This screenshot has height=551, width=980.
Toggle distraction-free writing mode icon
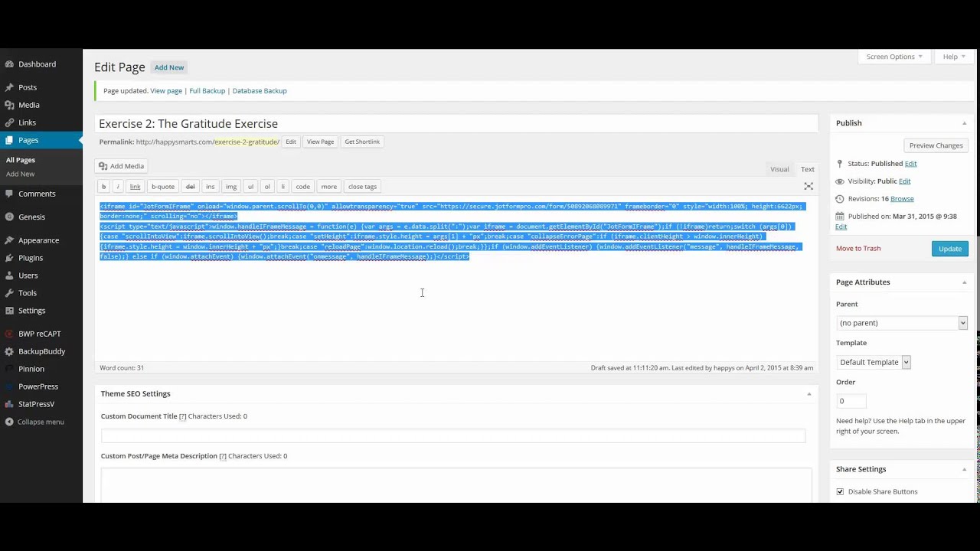click(808, 186)
